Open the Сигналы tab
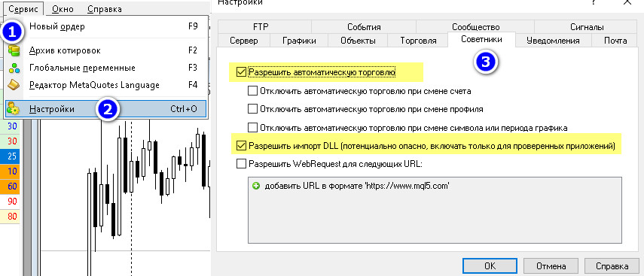This screenshot has height=276, width=644. [587, 27]
